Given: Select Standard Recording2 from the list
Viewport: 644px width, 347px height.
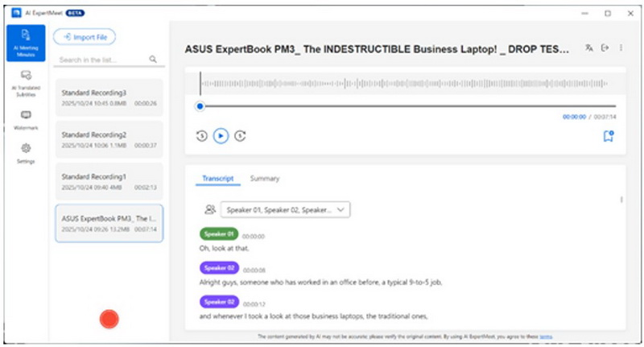Looking at the screenshot, I should point(108,139).
